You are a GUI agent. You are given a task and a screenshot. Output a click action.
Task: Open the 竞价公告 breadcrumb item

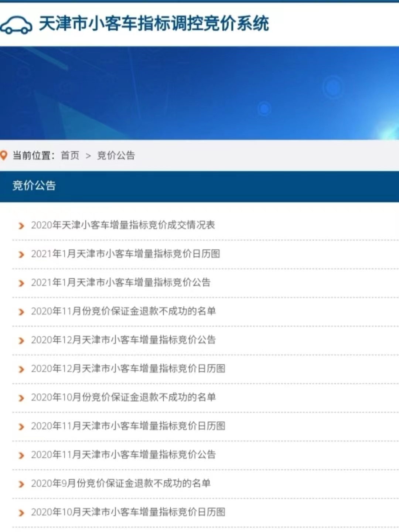[115, 156]
